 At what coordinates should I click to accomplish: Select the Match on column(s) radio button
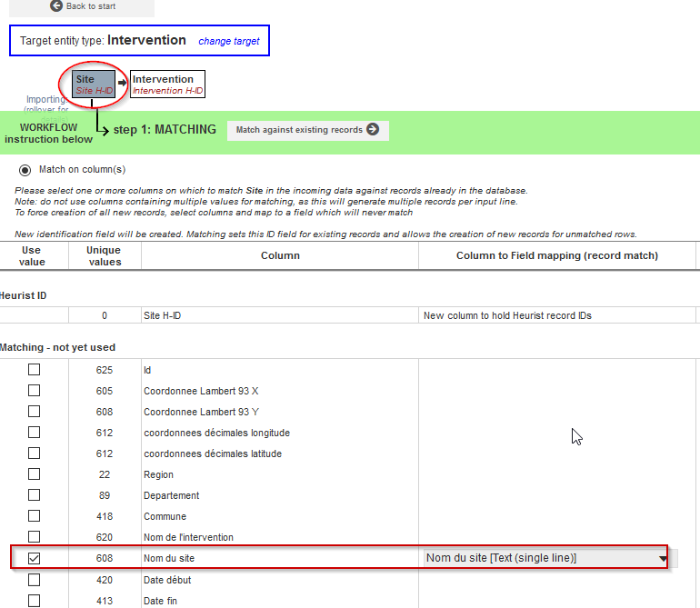25,170
